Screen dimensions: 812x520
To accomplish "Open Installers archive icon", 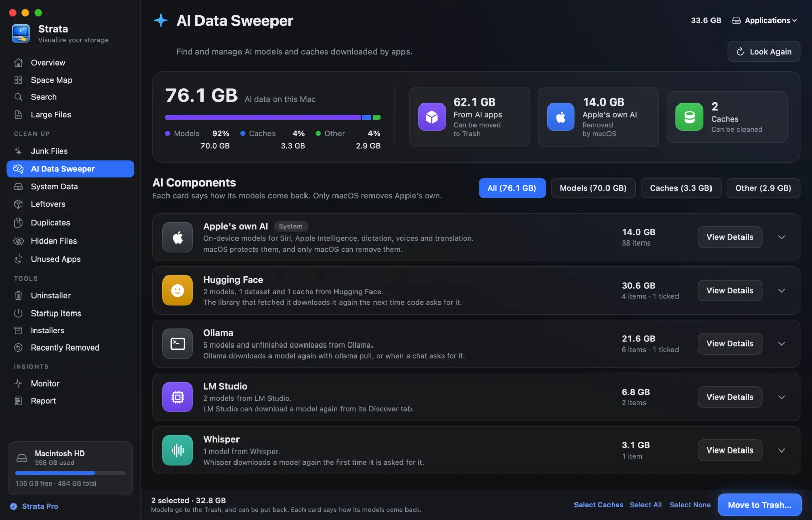I will (18, 331).
